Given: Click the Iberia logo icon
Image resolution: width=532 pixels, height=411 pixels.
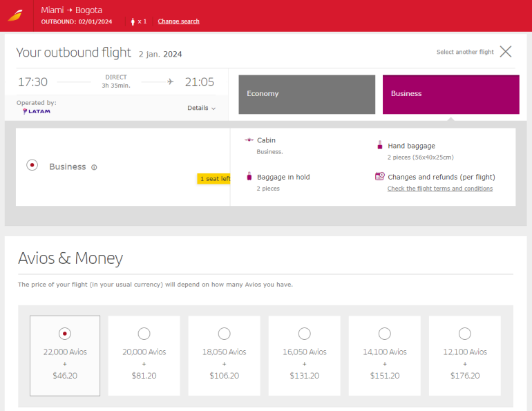Looking at the screenshot, I should [x=15, y=15].
